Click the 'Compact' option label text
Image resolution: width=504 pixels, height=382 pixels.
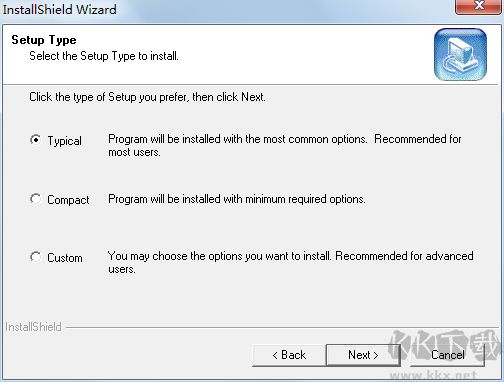pyautogui.click(x=68, y=200)
